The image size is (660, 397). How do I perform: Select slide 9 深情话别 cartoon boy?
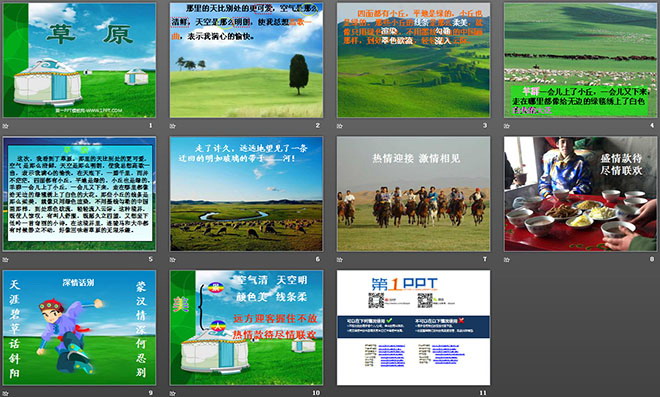pyautogui.click(x=79, y=328)
